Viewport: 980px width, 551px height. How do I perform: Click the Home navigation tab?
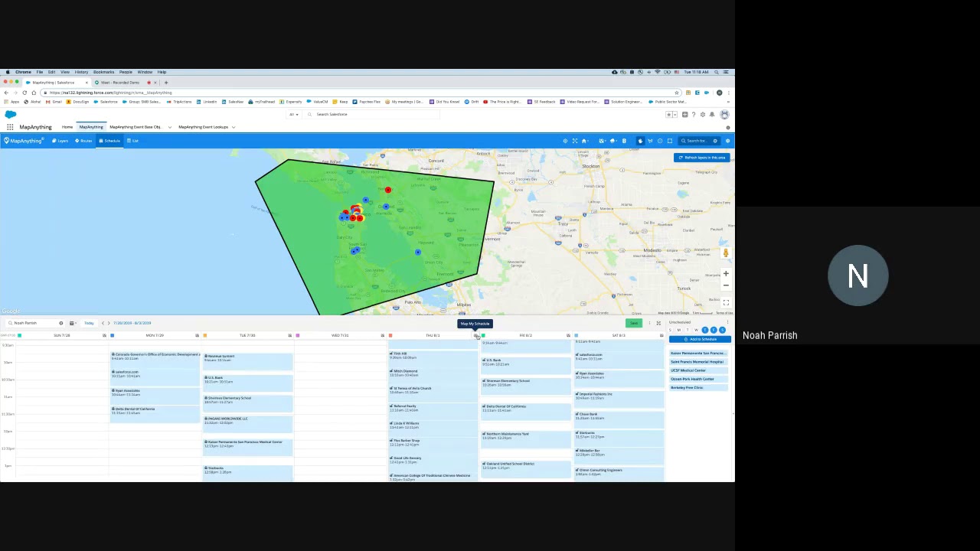coord(67,127)
